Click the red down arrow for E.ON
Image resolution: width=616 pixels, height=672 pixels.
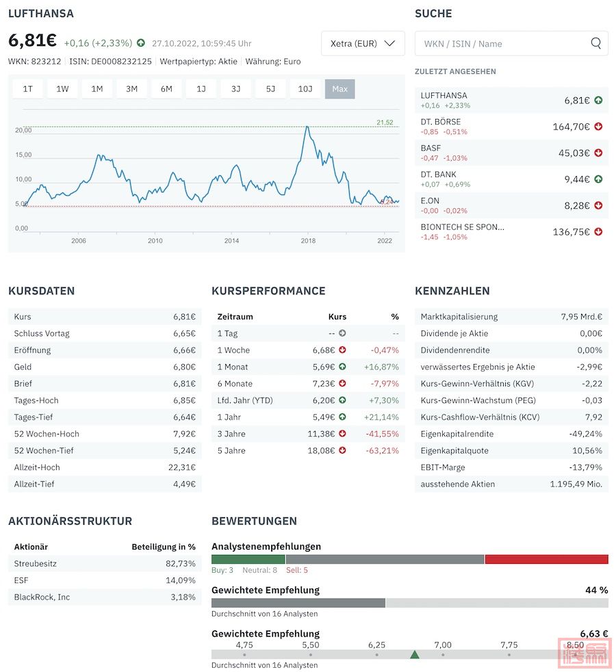coord(598,205)
